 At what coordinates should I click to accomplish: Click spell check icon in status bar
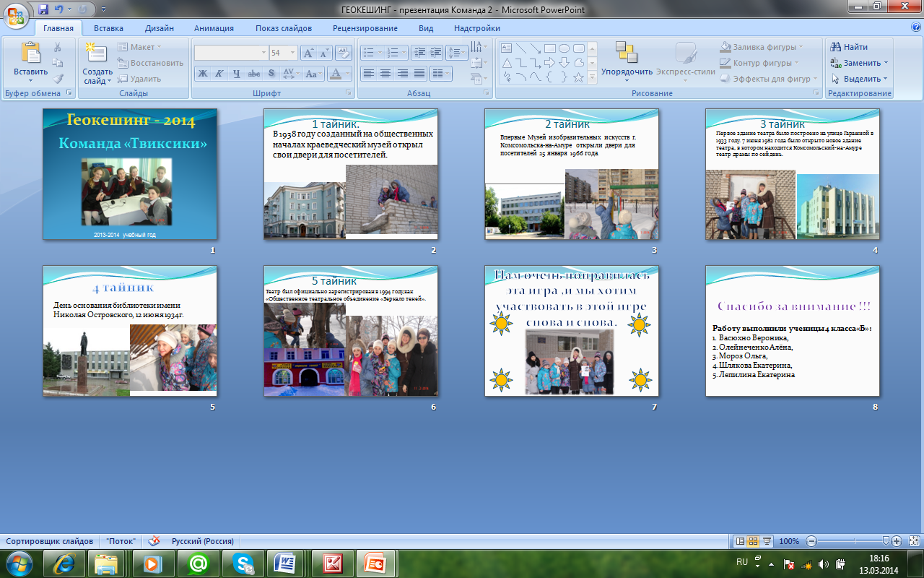[154, 541]
